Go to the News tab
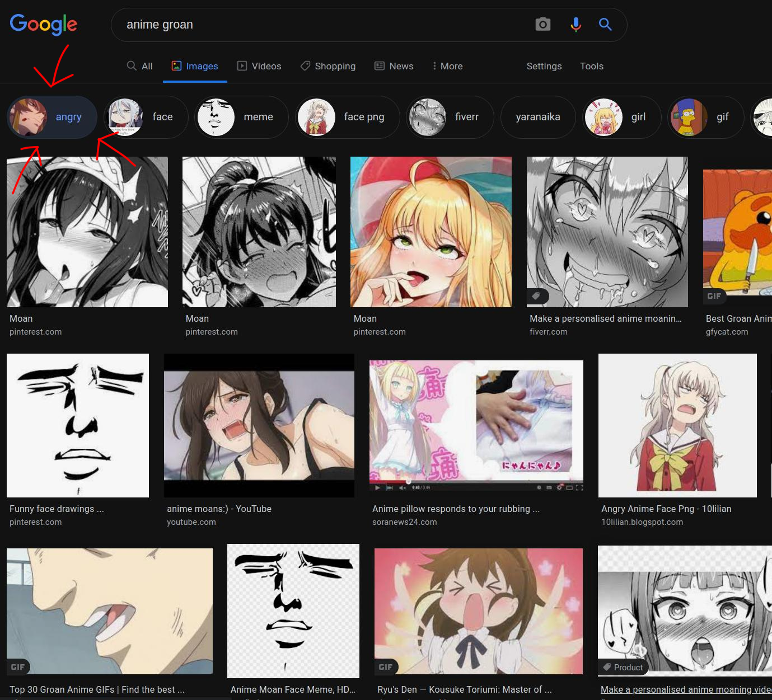This screenshot has height=700, width=772. pos(394,66)
